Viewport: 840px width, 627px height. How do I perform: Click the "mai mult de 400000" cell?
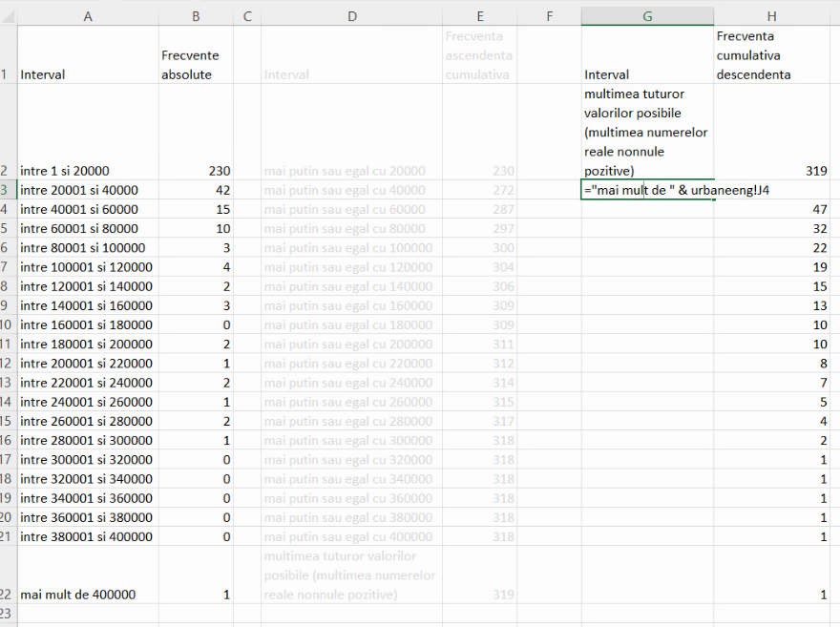tap(88, 595)
